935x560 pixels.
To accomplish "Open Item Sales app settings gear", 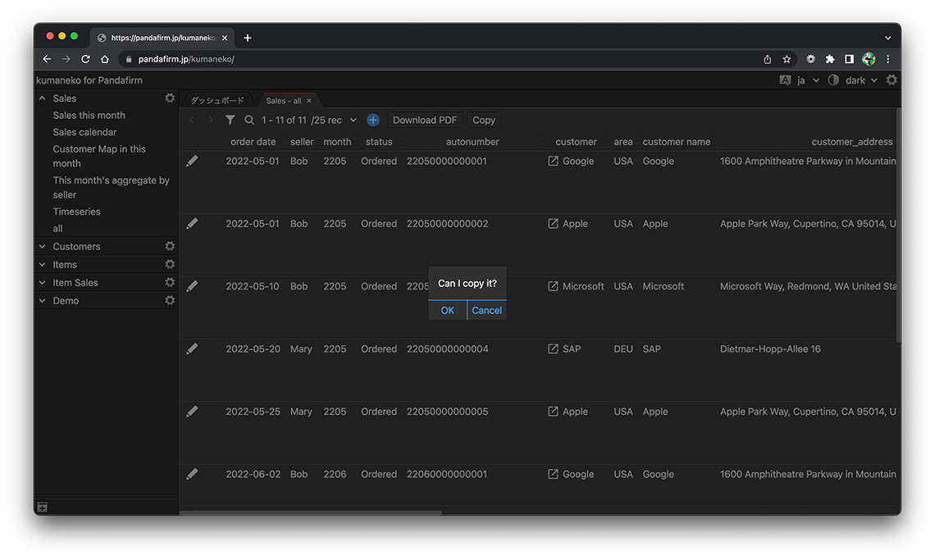I will point(170,282).
